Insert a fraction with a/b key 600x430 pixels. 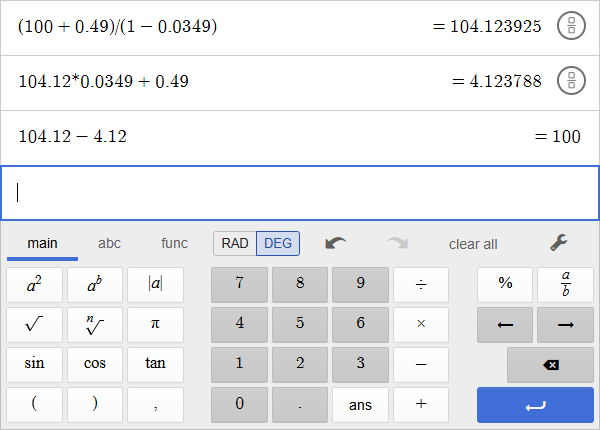click(566, 285)
